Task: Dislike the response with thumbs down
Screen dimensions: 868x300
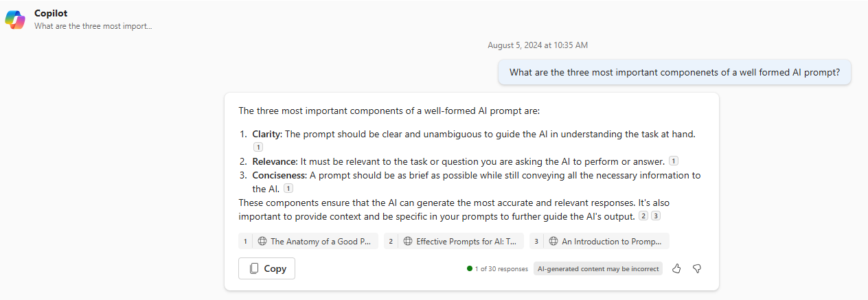Action: coord(697,268)
